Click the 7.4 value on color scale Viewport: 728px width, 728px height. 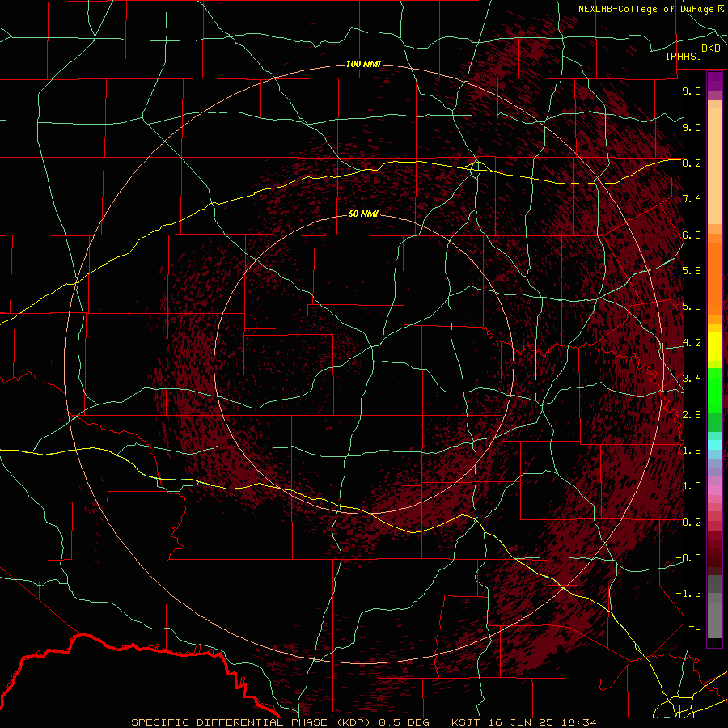692,199
